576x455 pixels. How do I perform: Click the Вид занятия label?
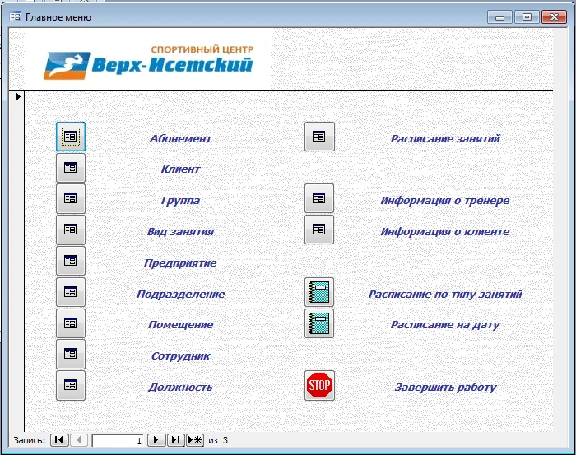[180, 232]
